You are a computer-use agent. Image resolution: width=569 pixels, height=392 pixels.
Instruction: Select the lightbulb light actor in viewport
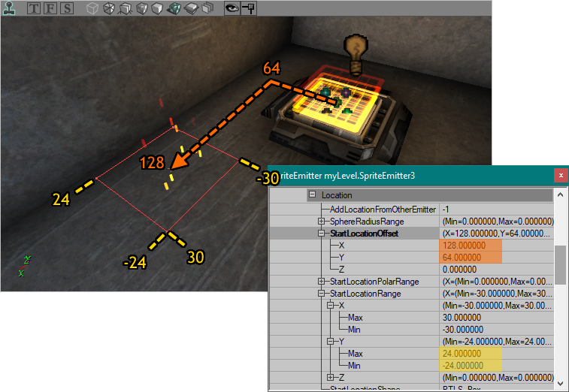coord(356,54)
